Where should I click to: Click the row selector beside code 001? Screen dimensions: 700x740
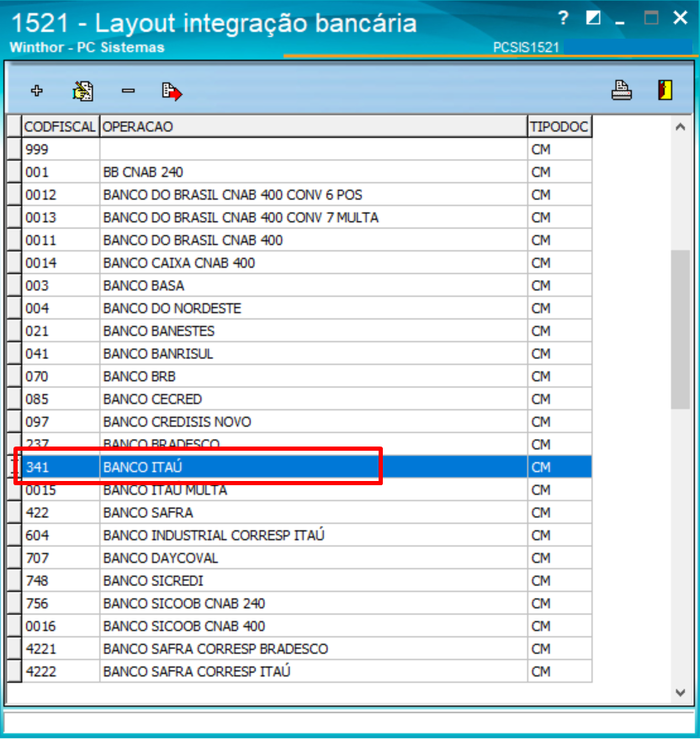(14, 172)
